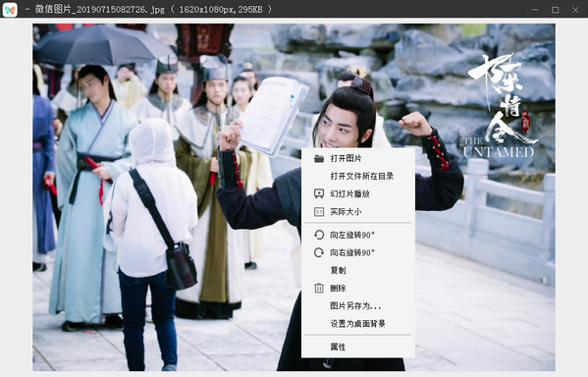
Task: Start 幻灯片播放 from the context menu
Action: point(358,193)
